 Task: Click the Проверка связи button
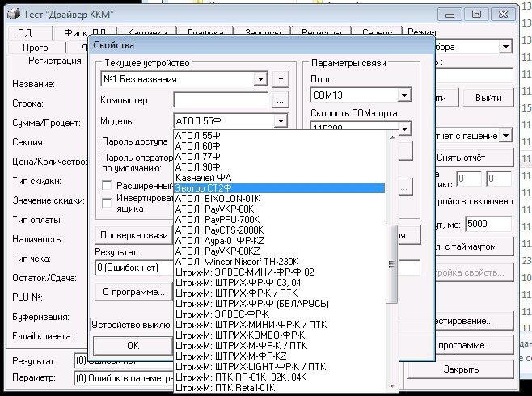134,235
